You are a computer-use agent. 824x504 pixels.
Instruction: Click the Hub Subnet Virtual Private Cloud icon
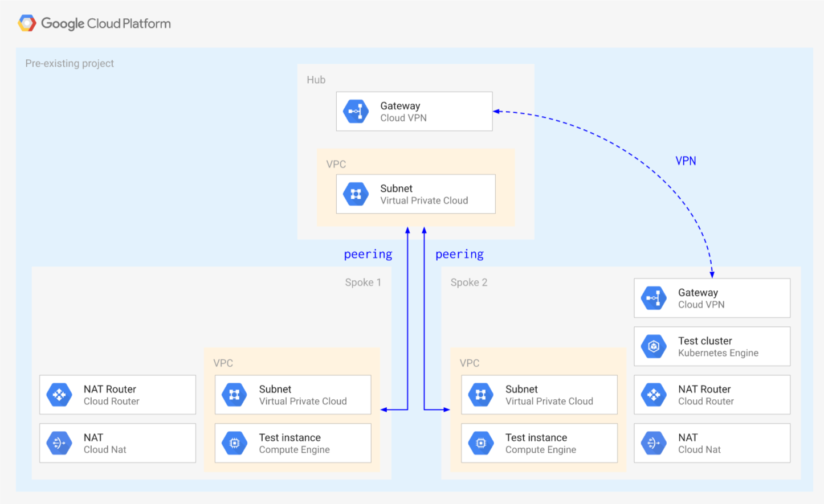(356, 194)
